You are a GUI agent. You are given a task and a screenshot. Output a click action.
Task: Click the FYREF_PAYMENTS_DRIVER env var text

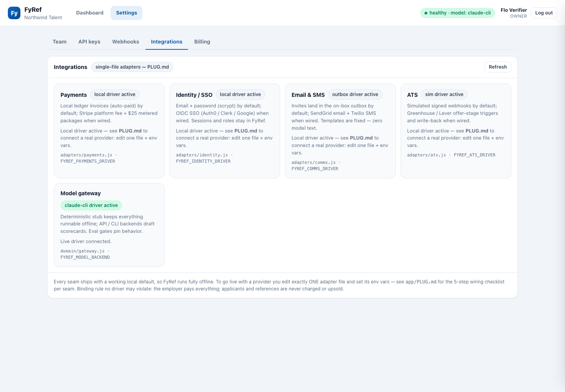[x=88, y=162]
